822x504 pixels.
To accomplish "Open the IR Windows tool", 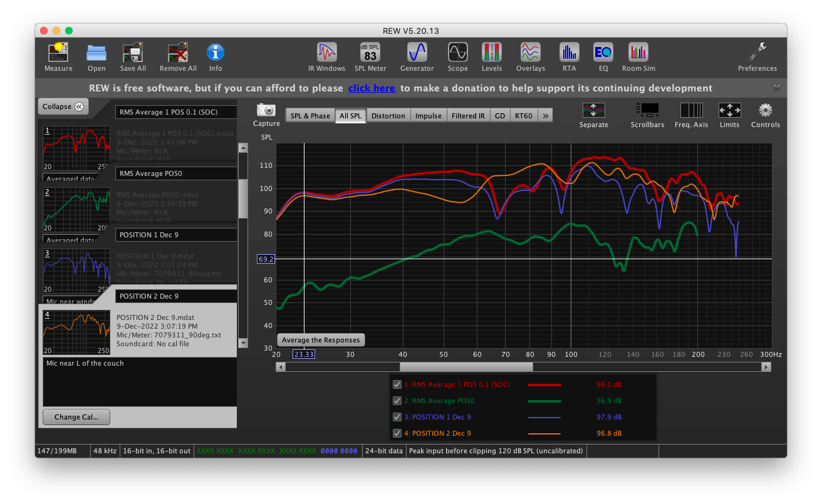I will pyautogui.click(x=326, y=52).
